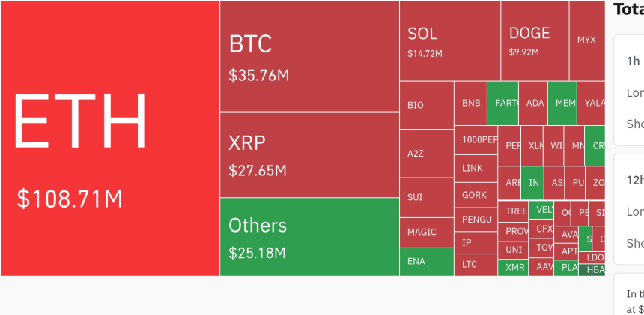The image size is (644, 315).
Task: Select the BTC $35.76M heatmap block
Action: pyautogui.click(x=309, y=56)
